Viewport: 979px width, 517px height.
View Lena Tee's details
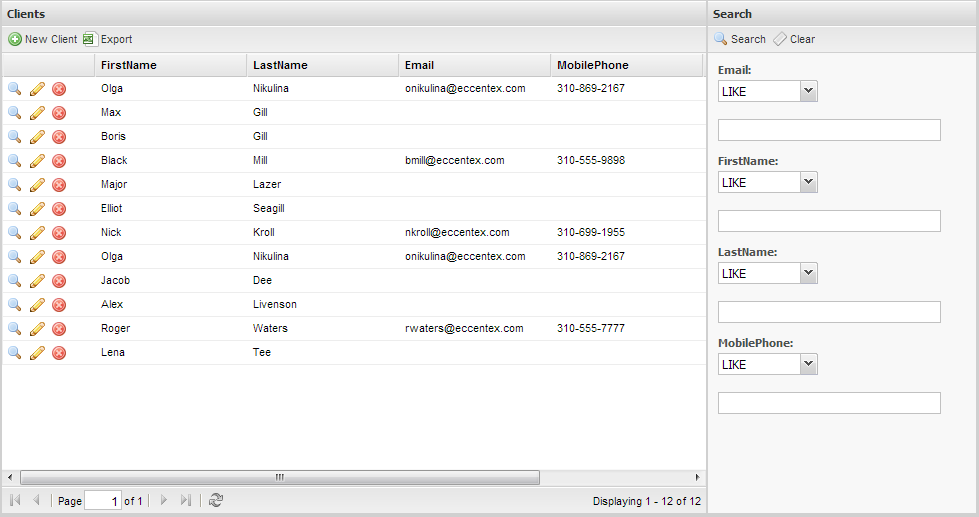tap(14, 353)
